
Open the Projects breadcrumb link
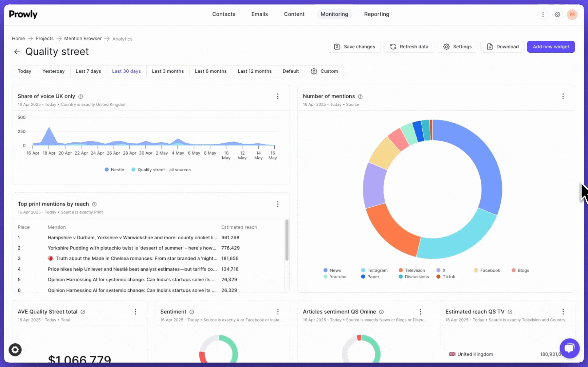[x=44, y=38]
